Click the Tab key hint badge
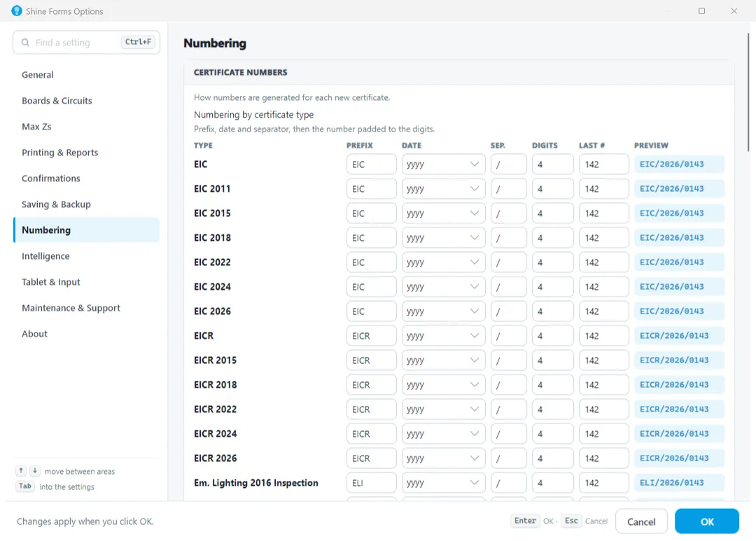 pos(25,486)
